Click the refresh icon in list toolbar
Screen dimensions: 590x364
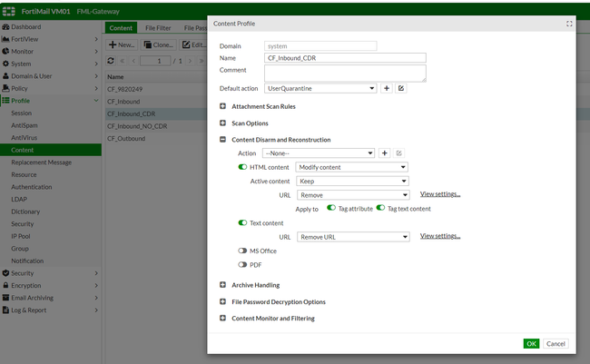111,61
